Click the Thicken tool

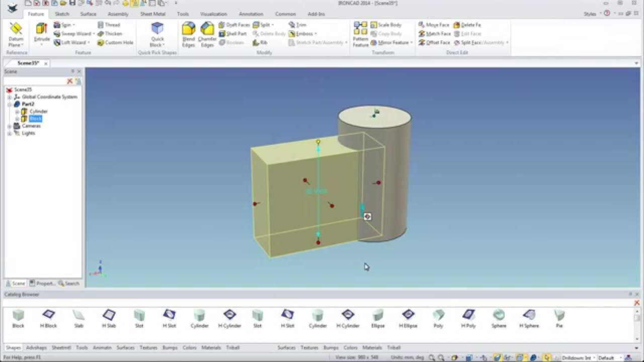[113, 34]
